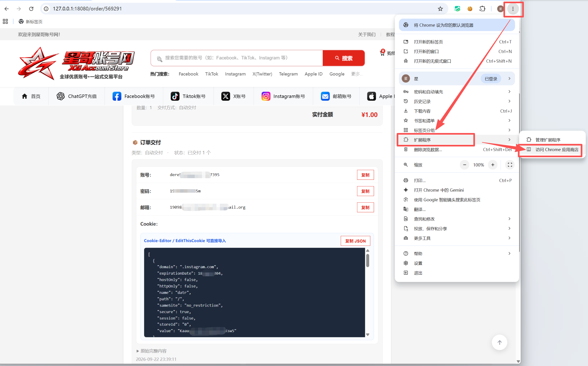Click the scroll-to-top arrow button

click(499, 342)
